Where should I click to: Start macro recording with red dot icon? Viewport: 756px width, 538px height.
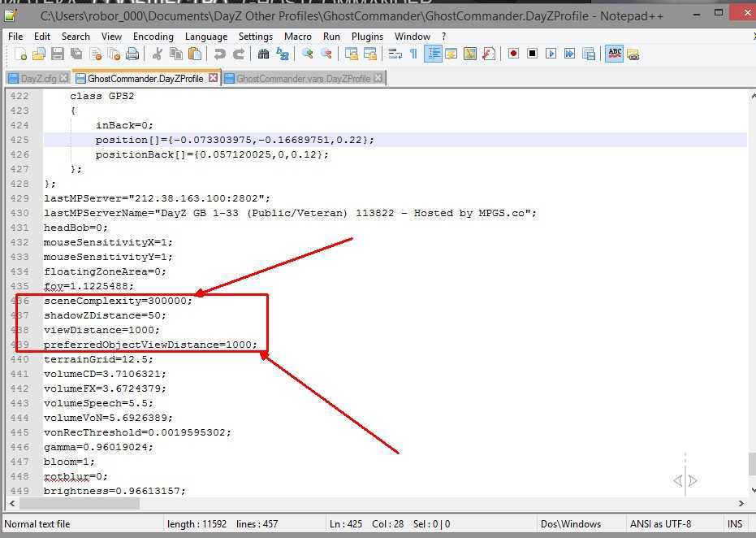[513, 54]
